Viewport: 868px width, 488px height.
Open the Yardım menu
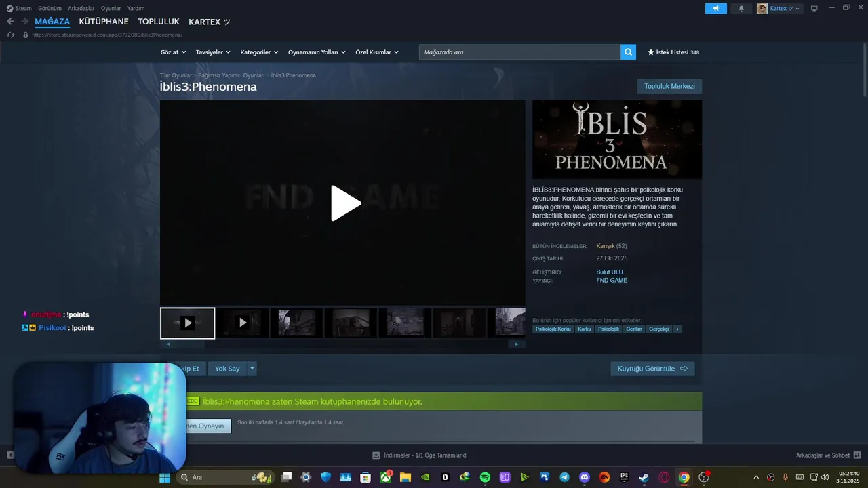point(136,8)
